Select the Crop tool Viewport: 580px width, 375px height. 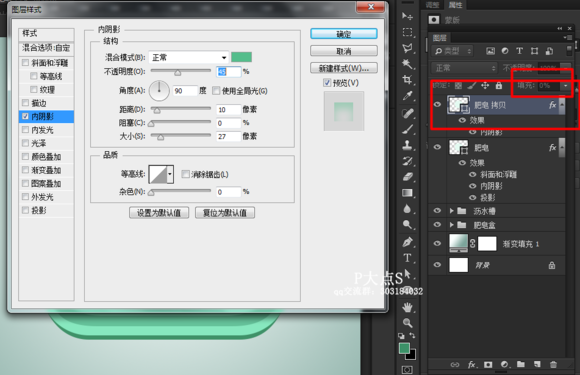coord(407,80)
